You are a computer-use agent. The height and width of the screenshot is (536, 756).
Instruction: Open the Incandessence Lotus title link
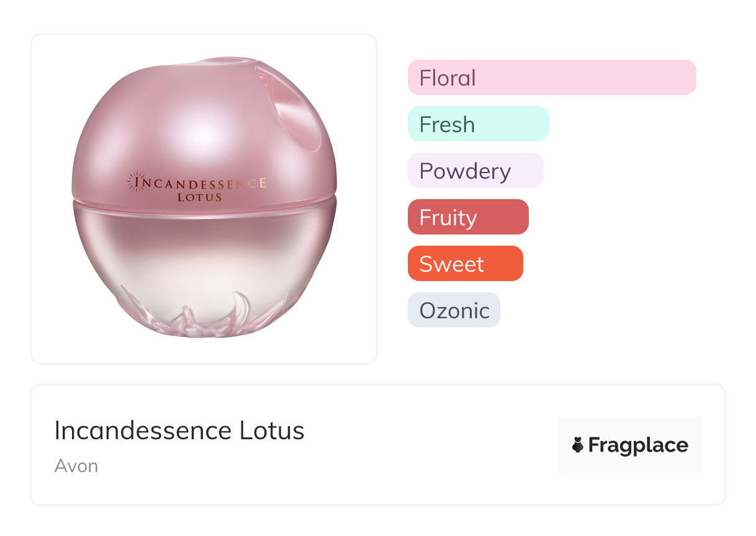(179, 431)
